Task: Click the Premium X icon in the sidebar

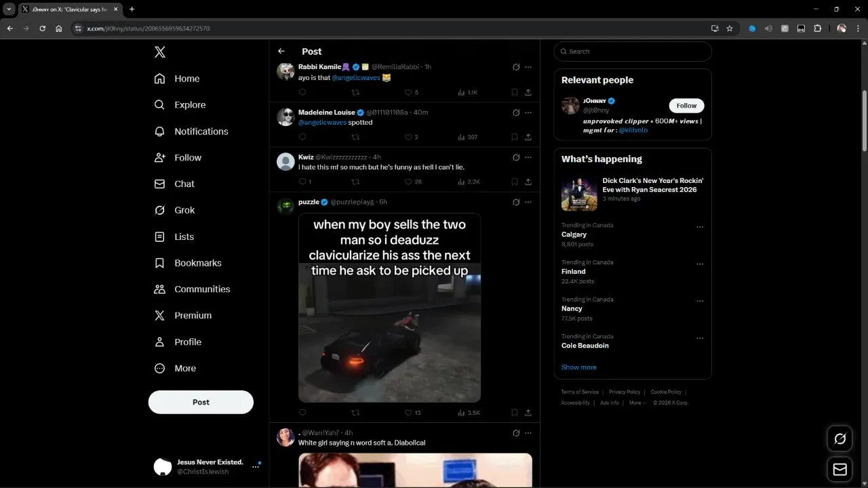Action: point(160,316)
